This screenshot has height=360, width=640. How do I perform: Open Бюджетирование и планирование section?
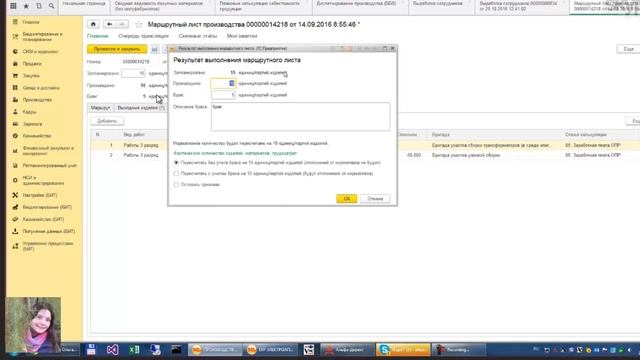click(x=42, y=37)
